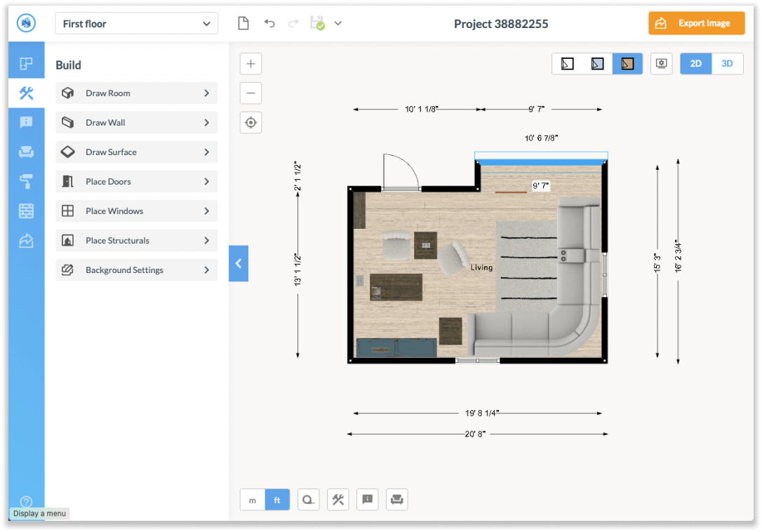The image size is (762, 532).
Task: Open the First floor selector
Action: [136, 23]
